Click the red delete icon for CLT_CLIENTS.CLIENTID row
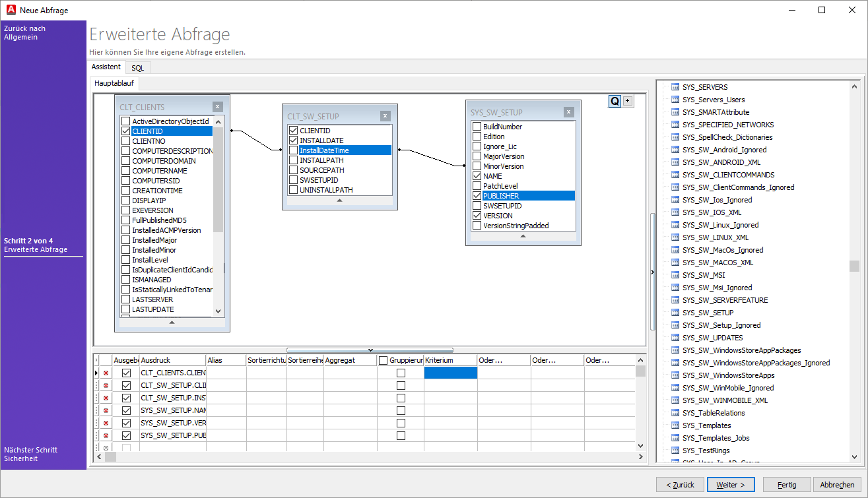Image resolution: width=868 pixels, height=498 pixels. click(106, 373)
